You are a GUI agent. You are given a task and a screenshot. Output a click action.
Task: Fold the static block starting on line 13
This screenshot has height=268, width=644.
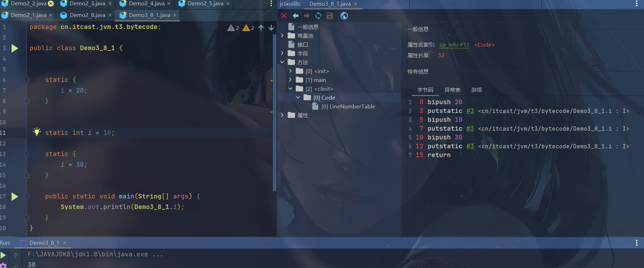[27, 154]
